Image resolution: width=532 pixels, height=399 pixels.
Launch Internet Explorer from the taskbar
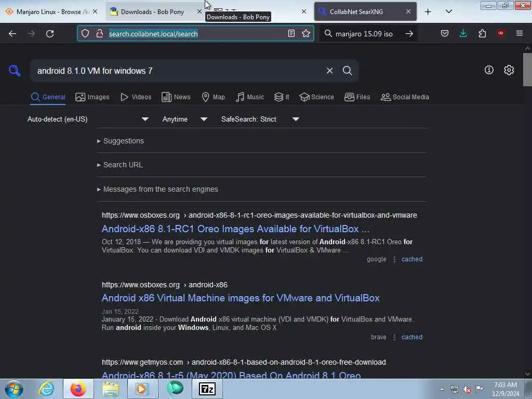click(x=46, y=389)
